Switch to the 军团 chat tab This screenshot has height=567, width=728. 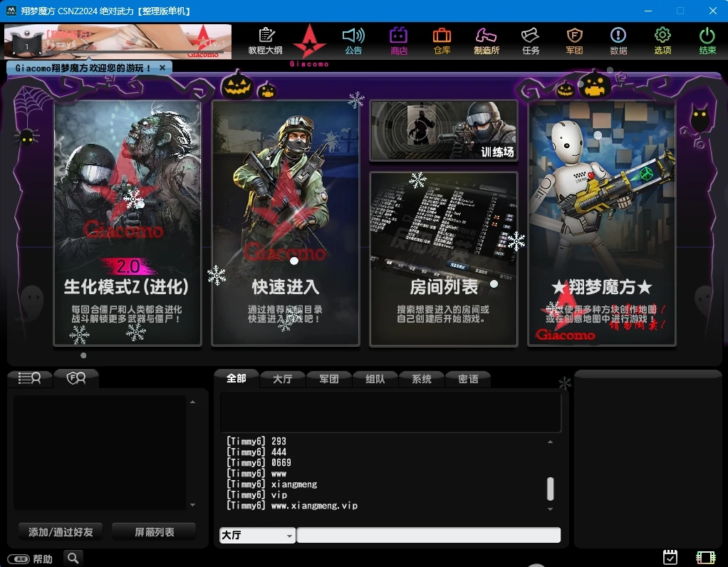coord(328,379)
